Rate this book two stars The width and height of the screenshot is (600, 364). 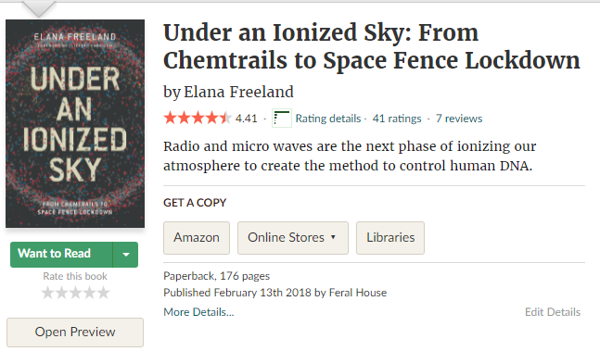61,293
